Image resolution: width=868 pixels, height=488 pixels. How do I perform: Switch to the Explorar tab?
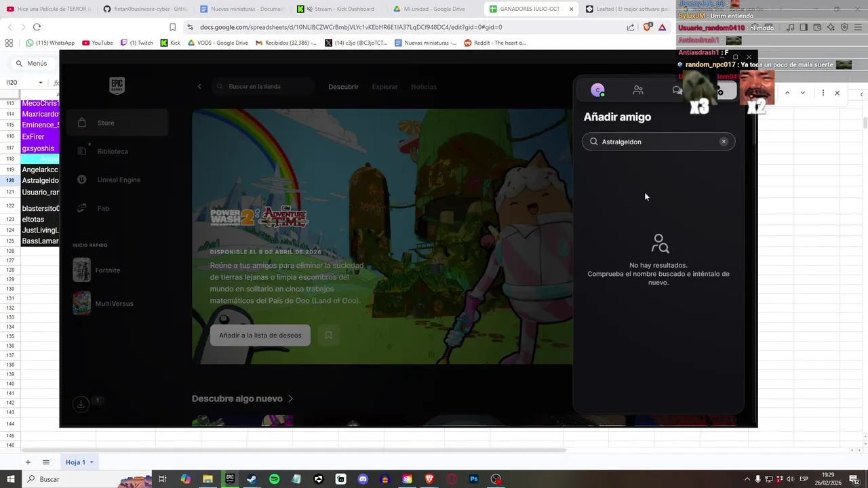click(384, 87)
